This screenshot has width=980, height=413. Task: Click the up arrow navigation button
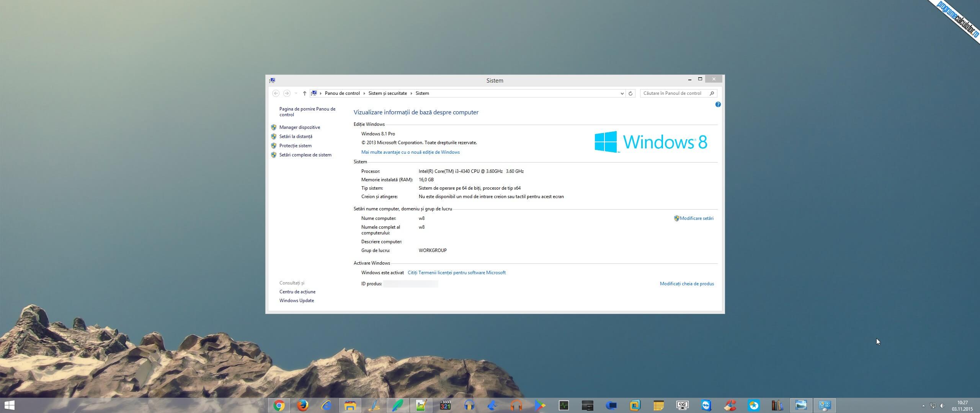point(304,93)
